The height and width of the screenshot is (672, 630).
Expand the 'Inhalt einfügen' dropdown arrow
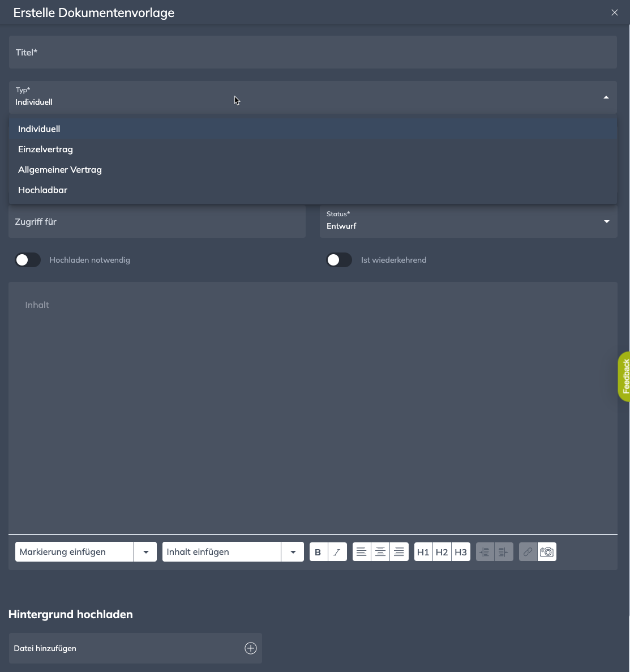point(293,552)
